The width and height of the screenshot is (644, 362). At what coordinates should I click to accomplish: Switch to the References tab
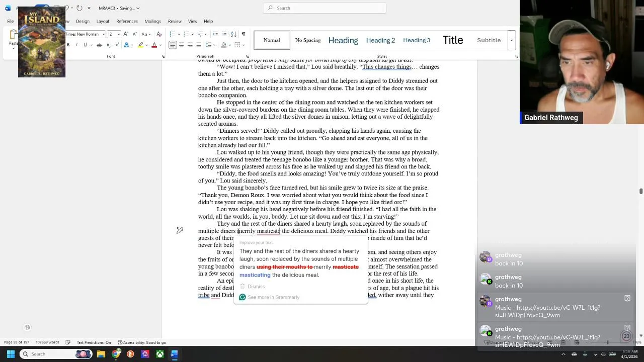pos(127,21)
